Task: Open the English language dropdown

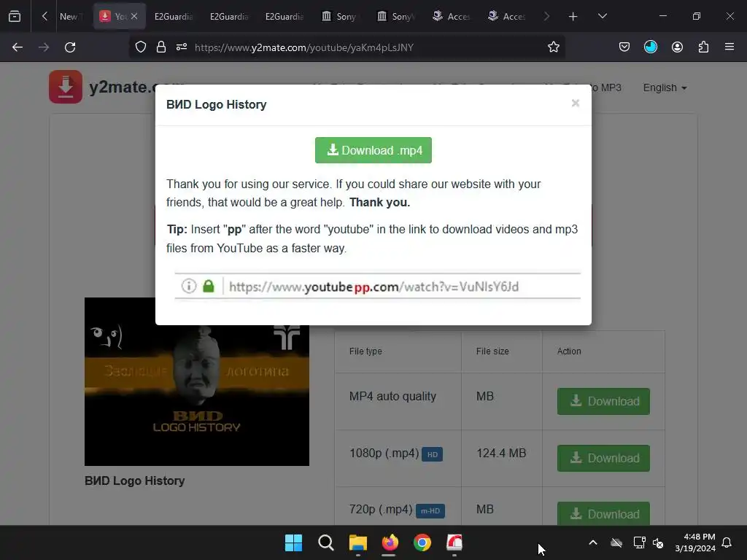Action: tap(665, 87)
